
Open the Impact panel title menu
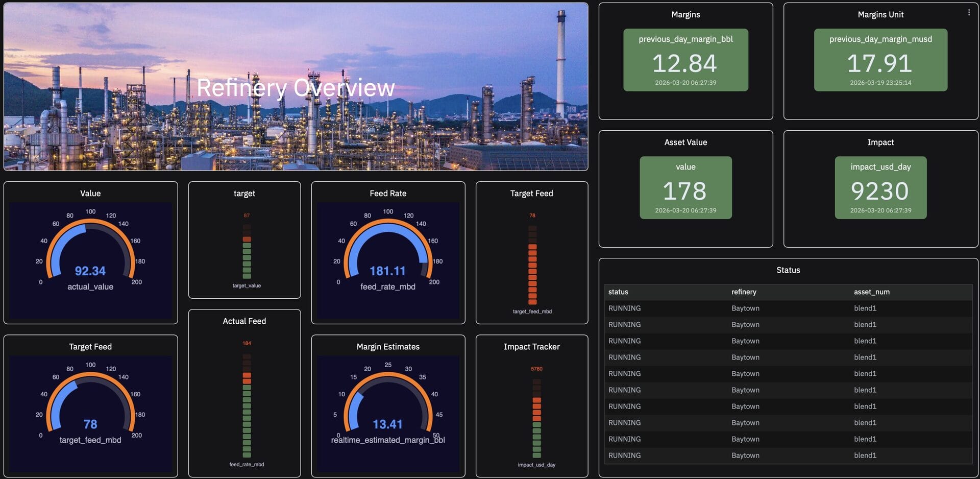tap(880, 142)
